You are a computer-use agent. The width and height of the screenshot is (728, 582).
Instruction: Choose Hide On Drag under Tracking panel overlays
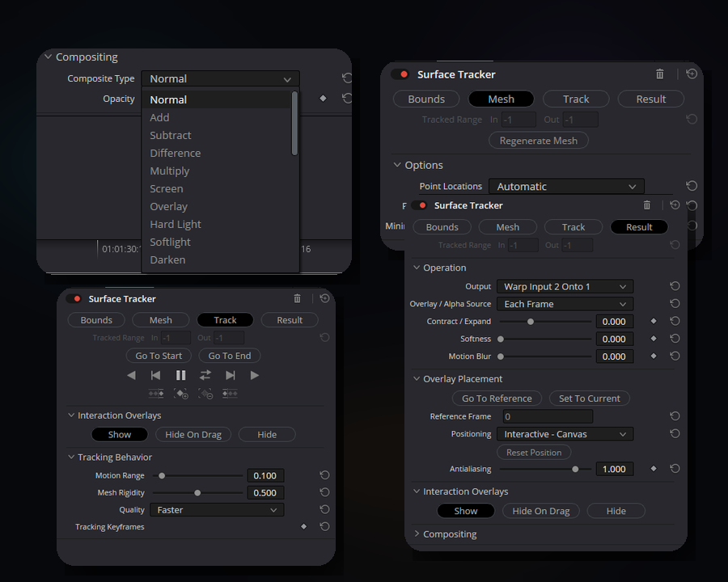pyautogui.click(x=193, y=434)
